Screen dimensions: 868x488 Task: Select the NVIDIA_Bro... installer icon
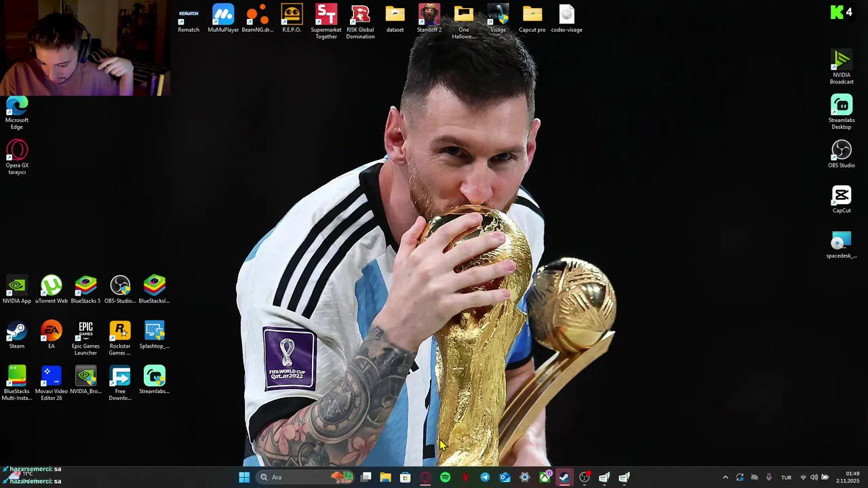(x=85, y=380)
